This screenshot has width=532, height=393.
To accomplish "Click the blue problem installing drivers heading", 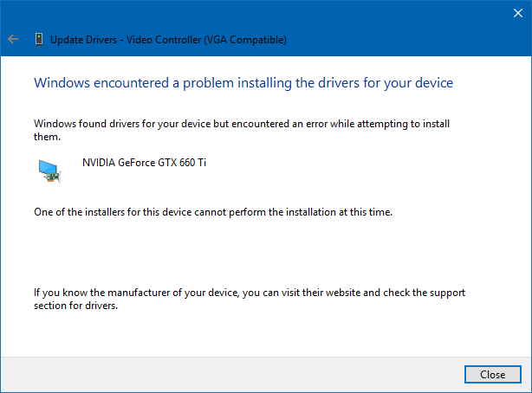I will 243,83.
